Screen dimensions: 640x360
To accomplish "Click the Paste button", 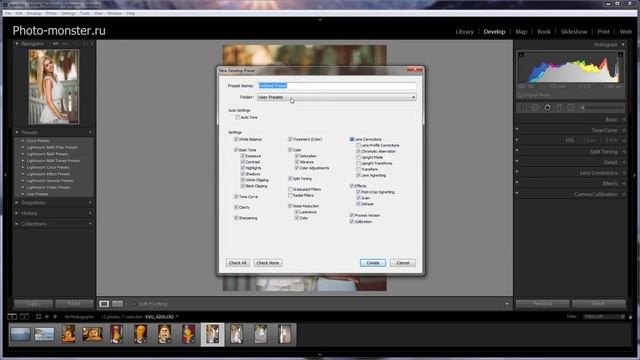I will click(x=74, y=304).
